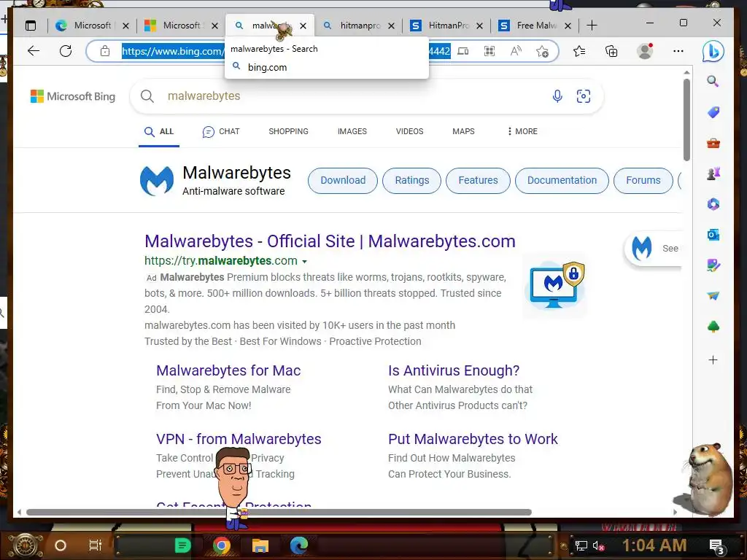
Task: Open Settings and more ellipsis menu
Action: [x=678, y=51]
